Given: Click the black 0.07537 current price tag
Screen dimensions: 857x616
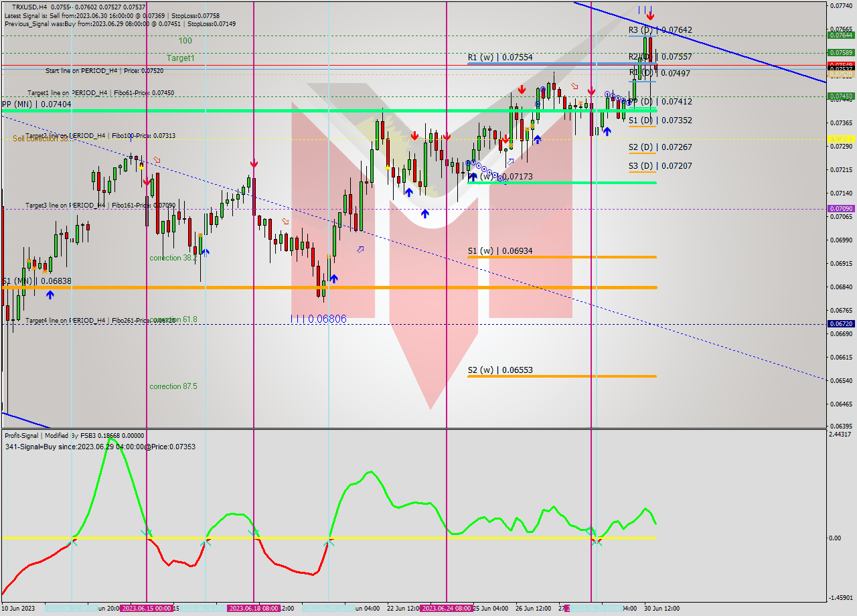Looking at the screenshot, I should 842,69.
